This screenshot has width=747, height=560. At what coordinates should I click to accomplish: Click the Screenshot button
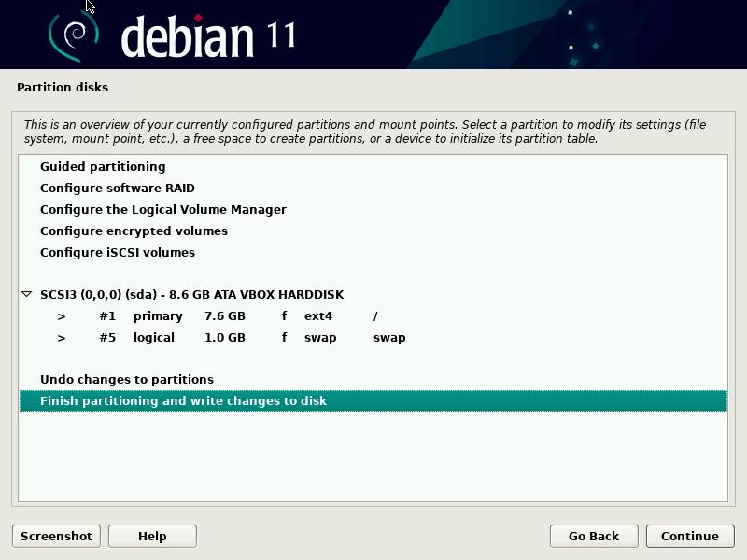[x=55, y=536]
